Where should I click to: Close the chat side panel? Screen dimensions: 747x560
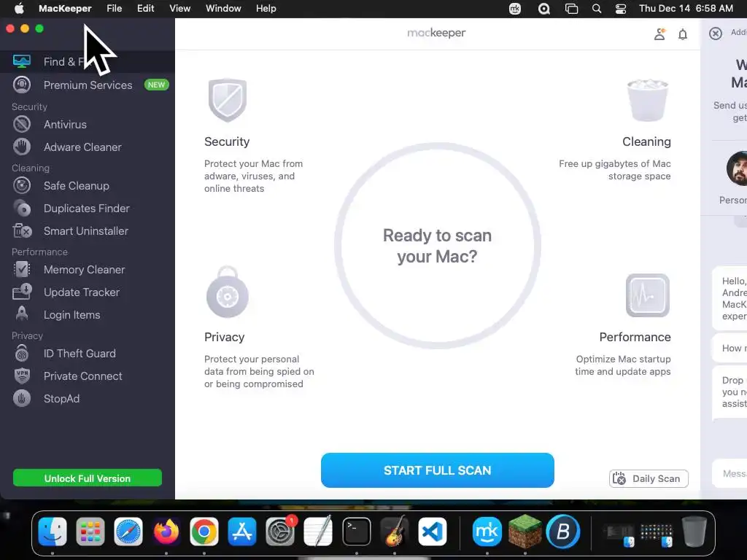click(x=716, y=34)
